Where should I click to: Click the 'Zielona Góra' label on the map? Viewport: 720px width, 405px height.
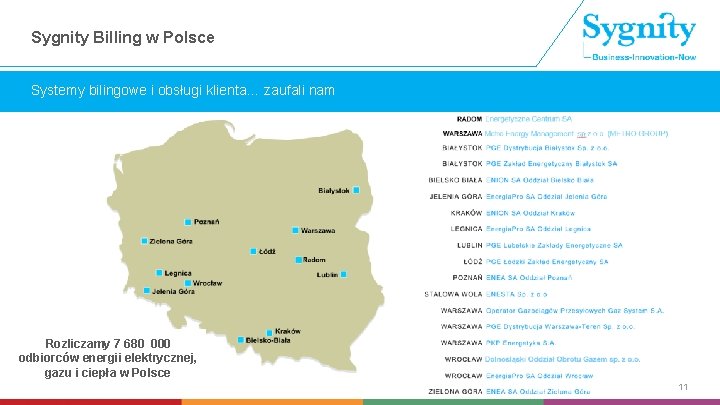point(171,241)
